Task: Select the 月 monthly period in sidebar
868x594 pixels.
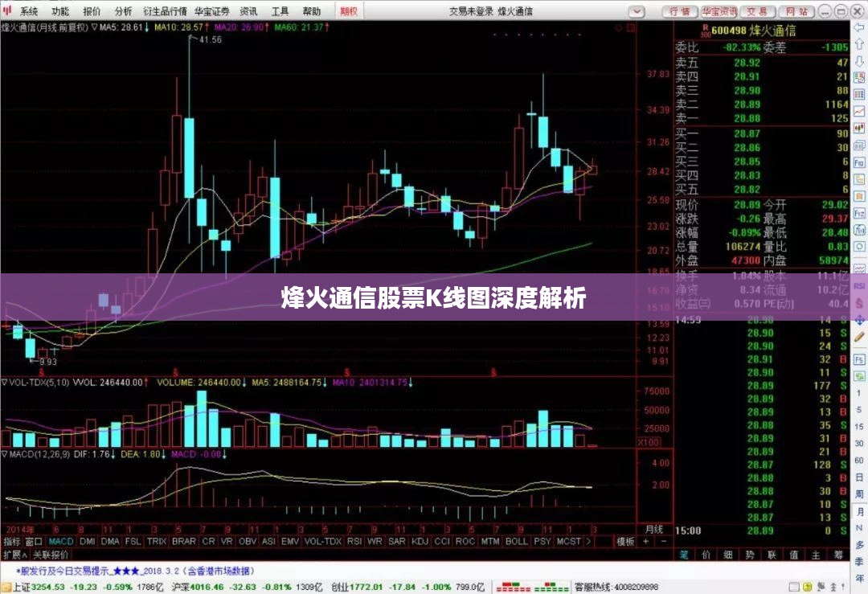Action: point(859,511)
